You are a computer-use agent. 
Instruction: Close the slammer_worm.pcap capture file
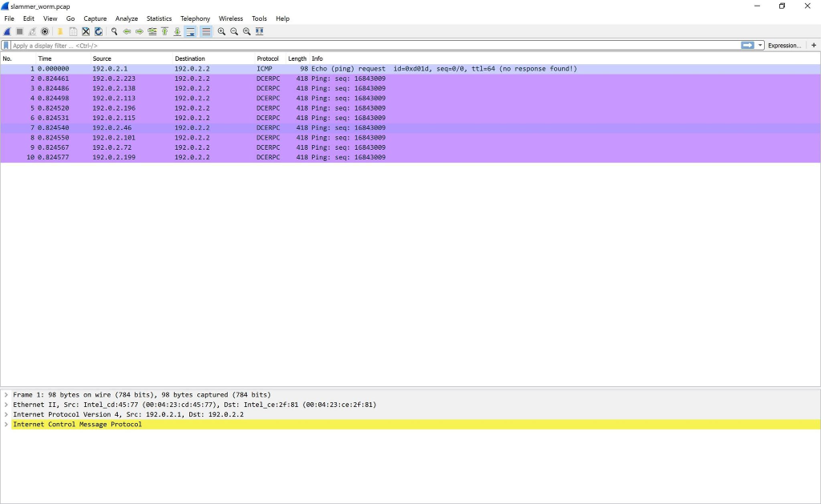(84, 31)
